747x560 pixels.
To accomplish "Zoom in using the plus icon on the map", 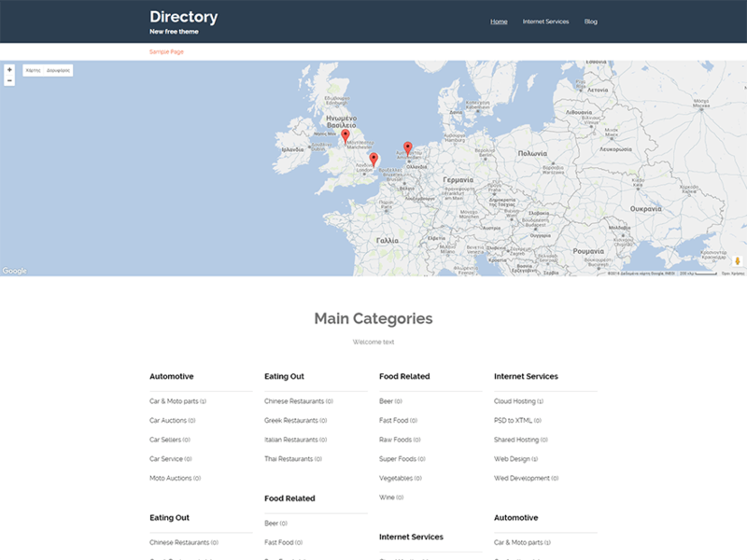I will (x=7, y=68).
